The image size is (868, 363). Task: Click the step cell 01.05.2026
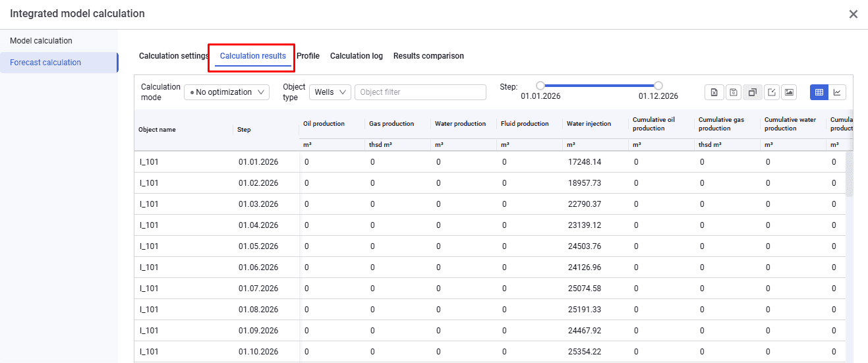click(x=258, y=246)
